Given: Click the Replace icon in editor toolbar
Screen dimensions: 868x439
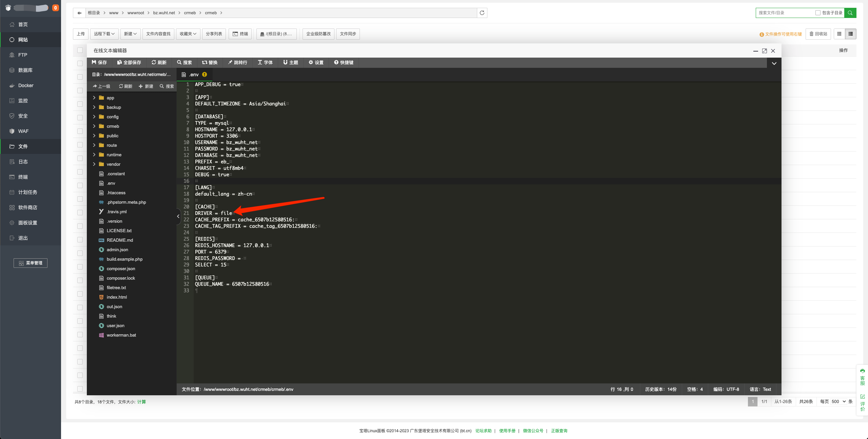Looking at the screenshot, I should 211,62.
